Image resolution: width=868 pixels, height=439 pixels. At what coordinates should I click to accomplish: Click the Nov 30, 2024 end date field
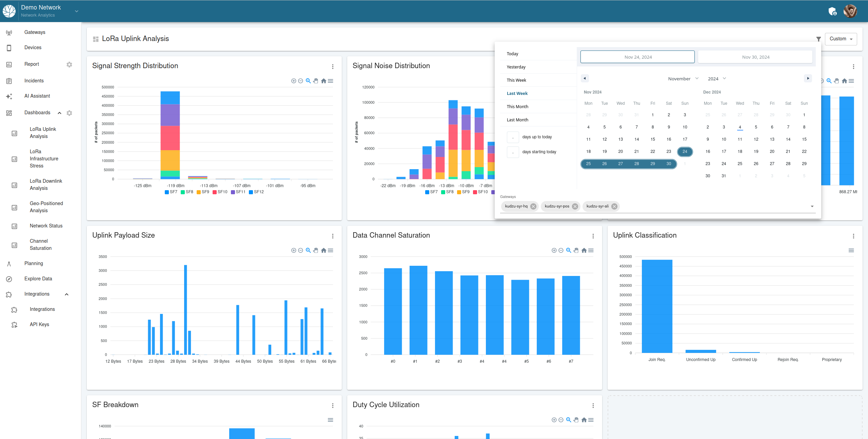pos(755,57)
